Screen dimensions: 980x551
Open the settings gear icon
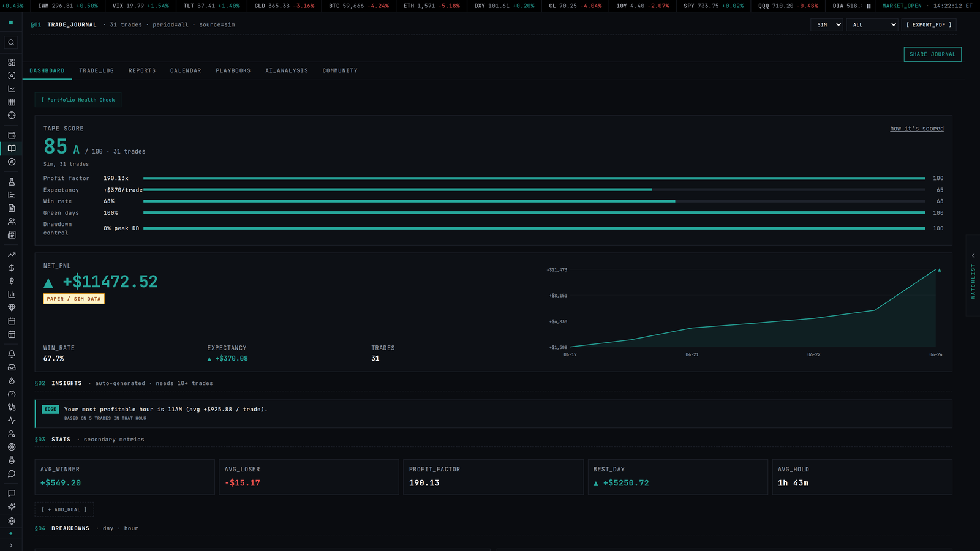click(11, 520)
